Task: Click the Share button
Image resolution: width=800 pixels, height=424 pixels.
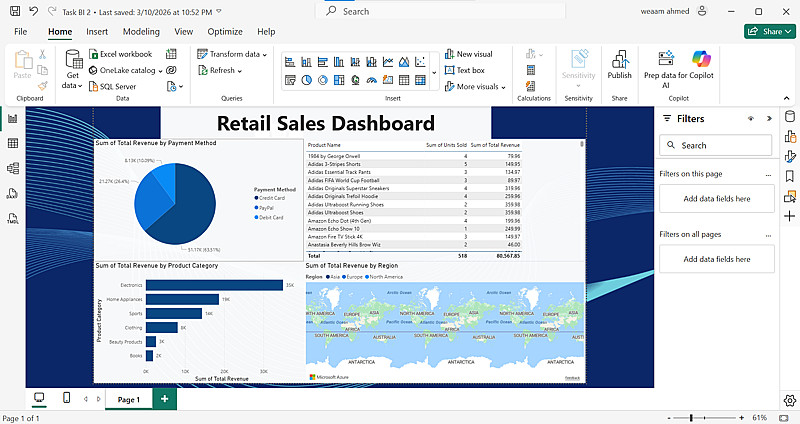Action: [x=768, y=32]
